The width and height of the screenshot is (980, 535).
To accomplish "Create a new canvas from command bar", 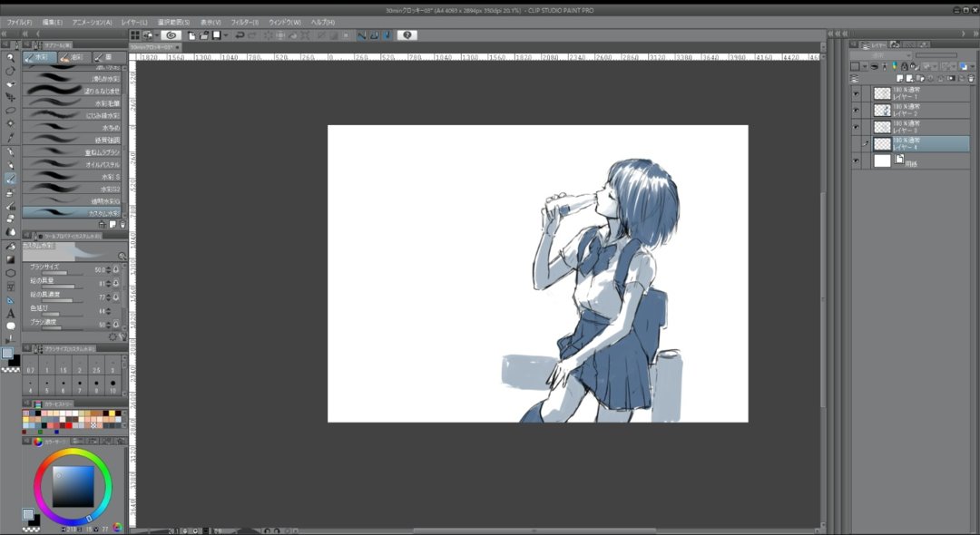I will click(191, 35).
